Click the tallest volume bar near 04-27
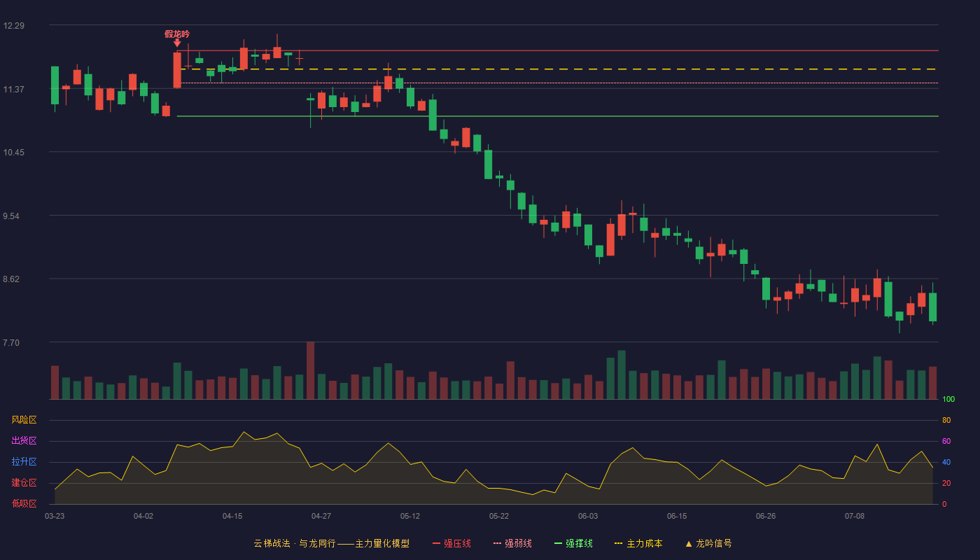This screenshot has width=980, height=560. pyautogui.click(x=310, y=370)
